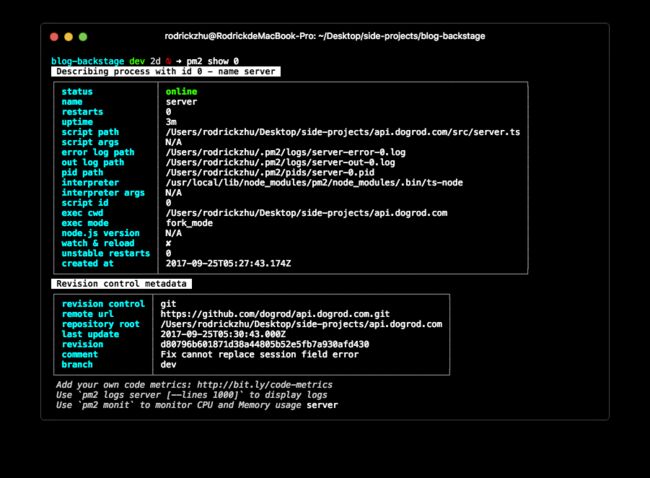Click the server-0.pid path
Image resolution: width=650 pixels, height=478 pixels.
point(270,172)
